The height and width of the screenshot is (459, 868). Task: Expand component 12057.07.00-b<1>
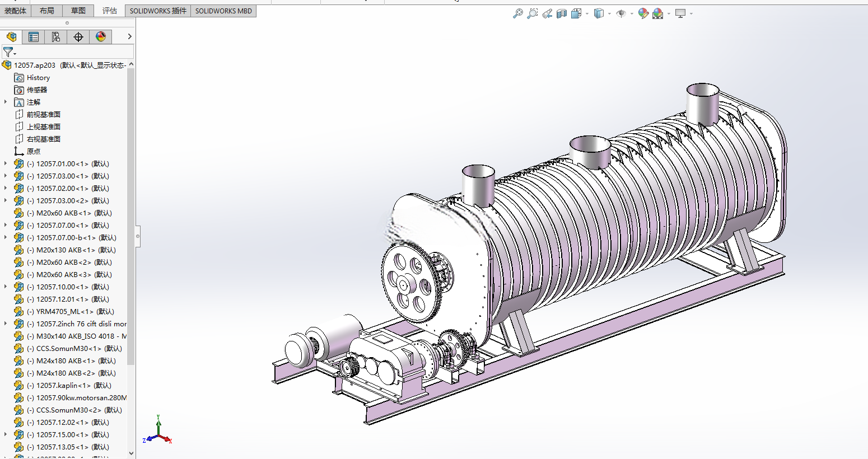pos(6,238)
